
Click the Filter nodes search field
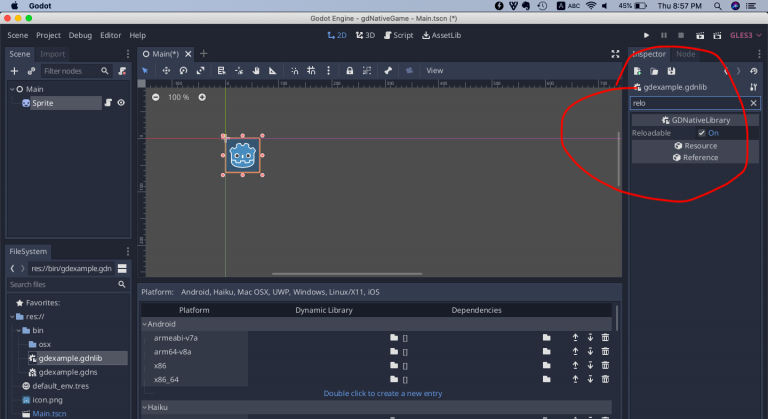tap(75, 71)
